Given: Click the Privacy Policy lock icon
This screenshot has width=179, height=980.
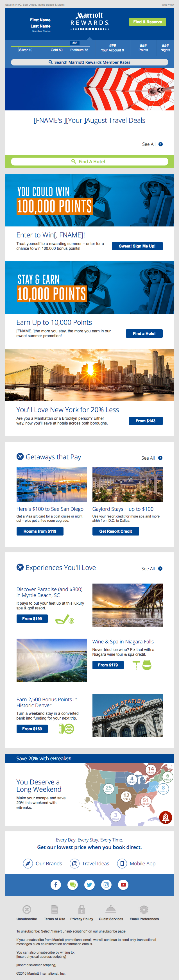Looking at the screenshot, I should click(x=81, y=909).
